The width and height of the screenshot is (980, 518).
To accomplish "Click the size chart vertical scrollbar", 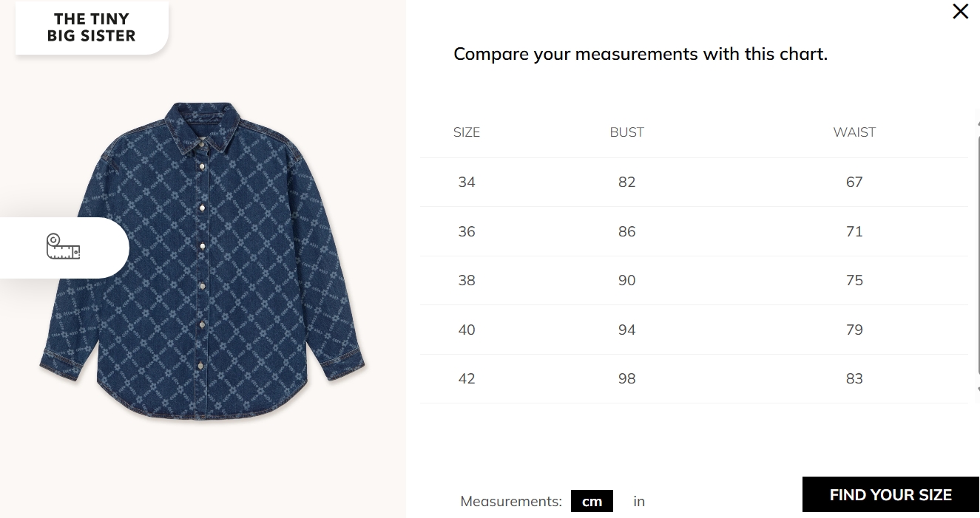I will 977,251.
